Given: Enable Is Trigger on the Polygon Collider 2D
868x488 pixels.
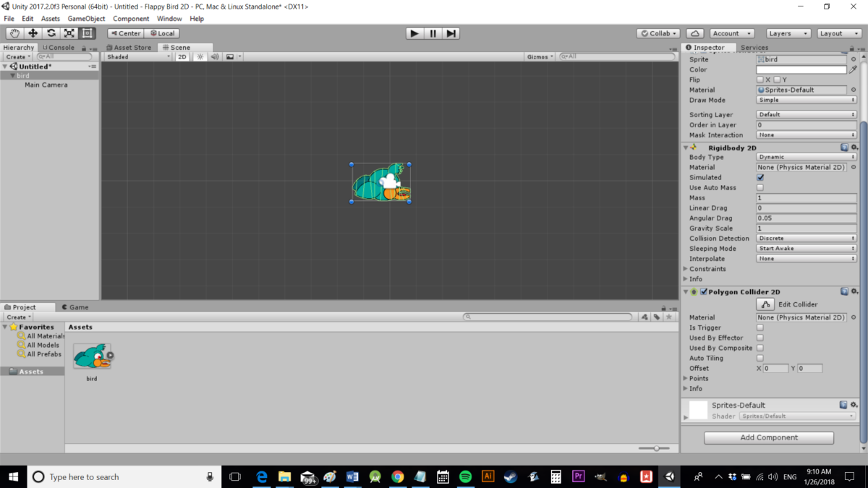Looking at the screenshot, I should tap(761, 328).
